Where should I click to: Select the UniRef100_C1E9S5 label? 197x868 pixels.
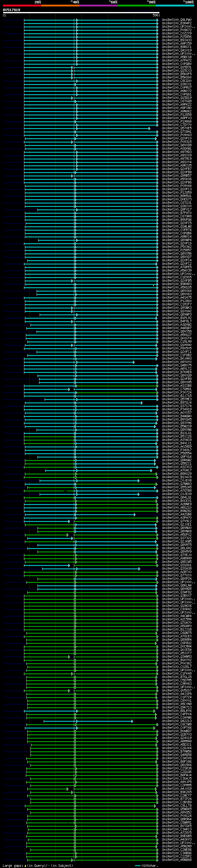(x=177, y=277)
